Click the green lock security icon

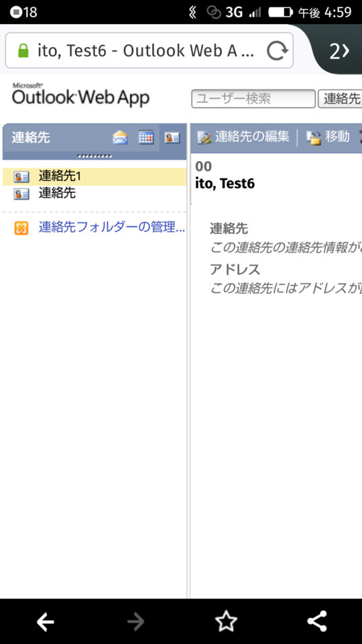tap(24, 51)
